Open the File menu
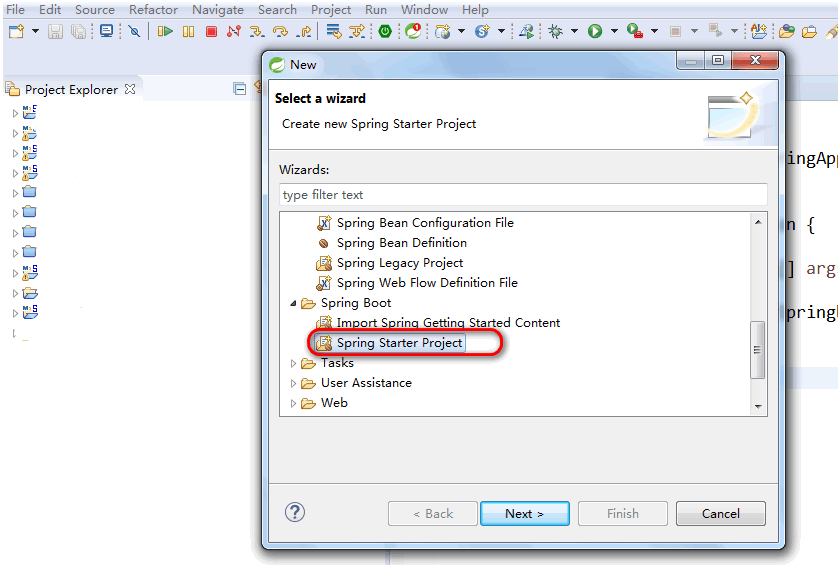 15,10
